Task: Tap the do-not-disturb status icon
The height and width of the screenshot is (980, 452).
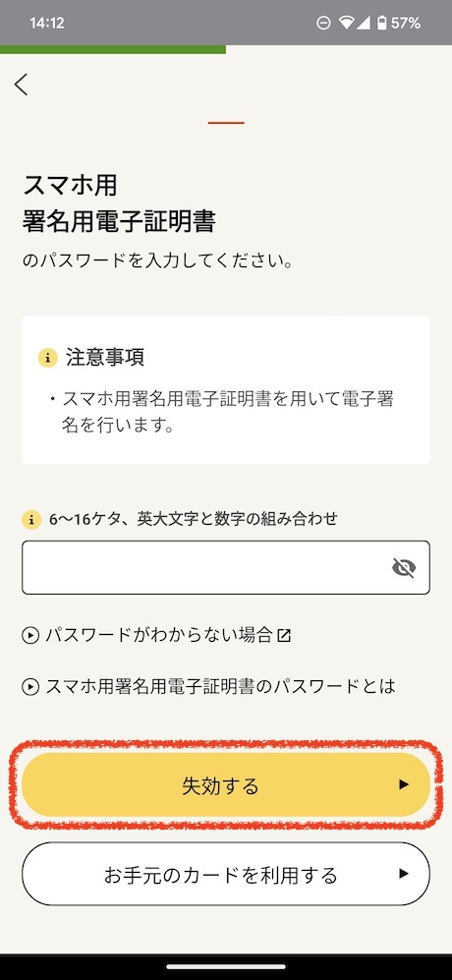Action: click(x=323, y=24)
